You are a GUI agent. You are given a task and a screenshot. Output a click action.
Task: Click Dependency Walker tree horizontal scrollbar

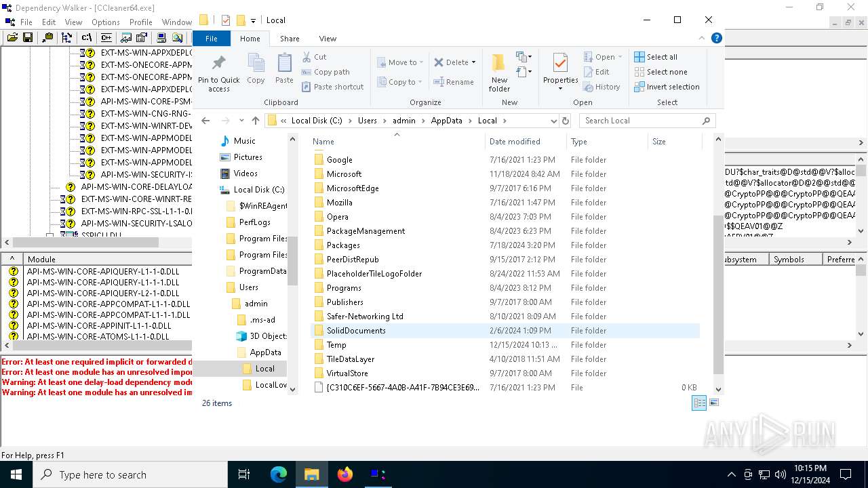point(85,242)
